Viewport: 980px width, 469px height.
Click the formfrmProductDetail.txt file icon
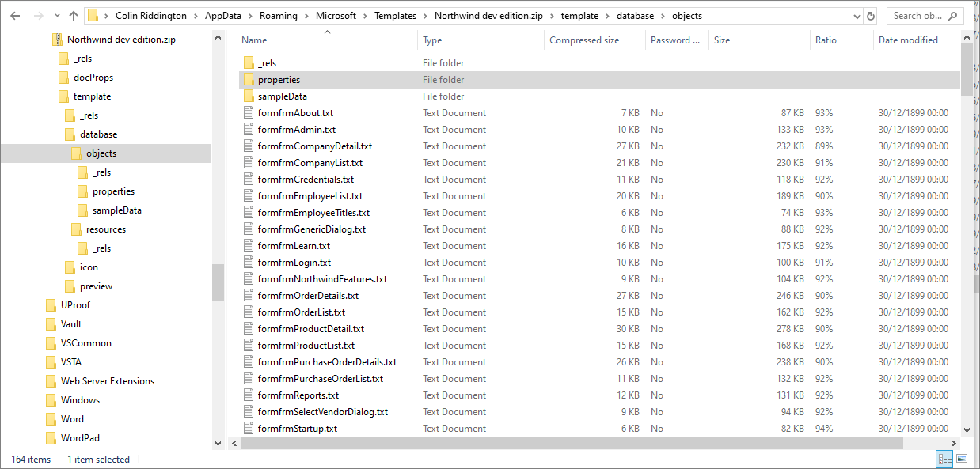pos(249,329)
